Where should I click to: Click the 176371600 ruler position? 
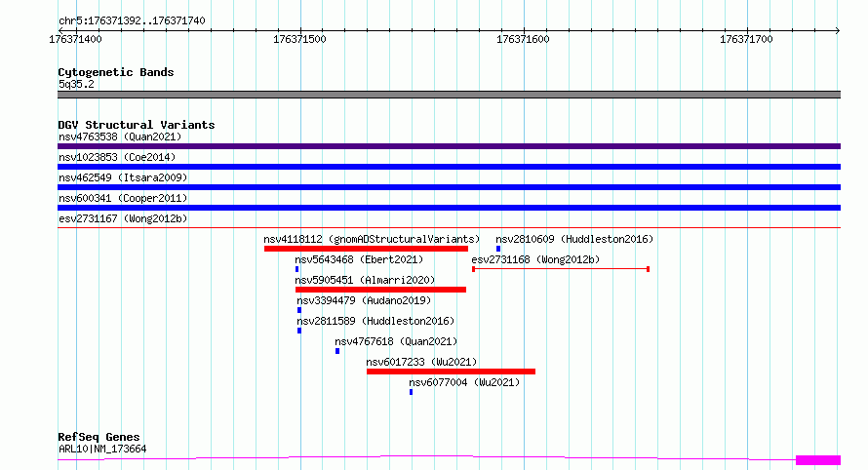[523, 39]
